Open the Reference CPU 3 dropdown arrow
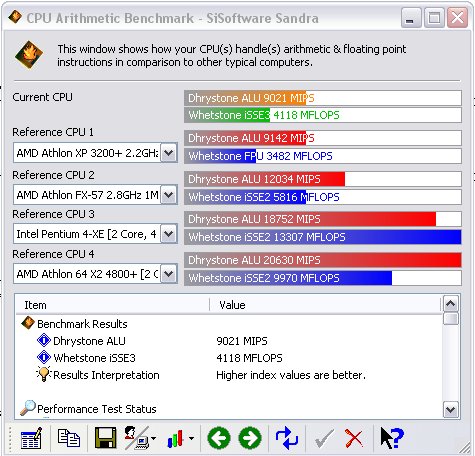 [x=169, y=234]
